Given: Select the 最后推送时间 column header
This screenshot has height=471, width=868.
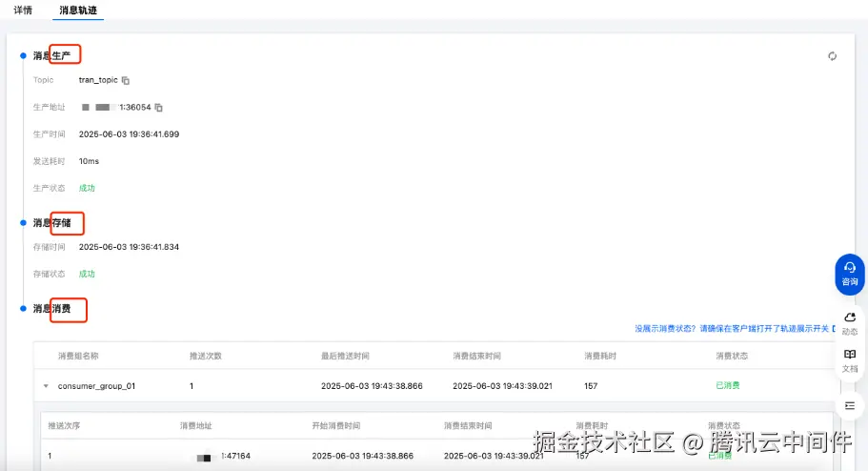Looking at the screenshot, I should 345,356.
